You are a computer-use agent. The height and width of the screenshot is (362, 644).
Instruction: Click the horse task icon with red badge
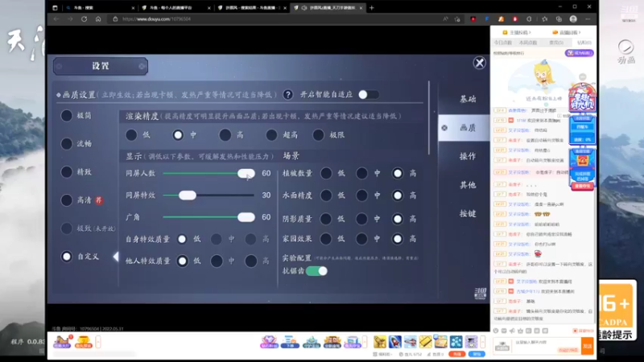click(62, 341)
